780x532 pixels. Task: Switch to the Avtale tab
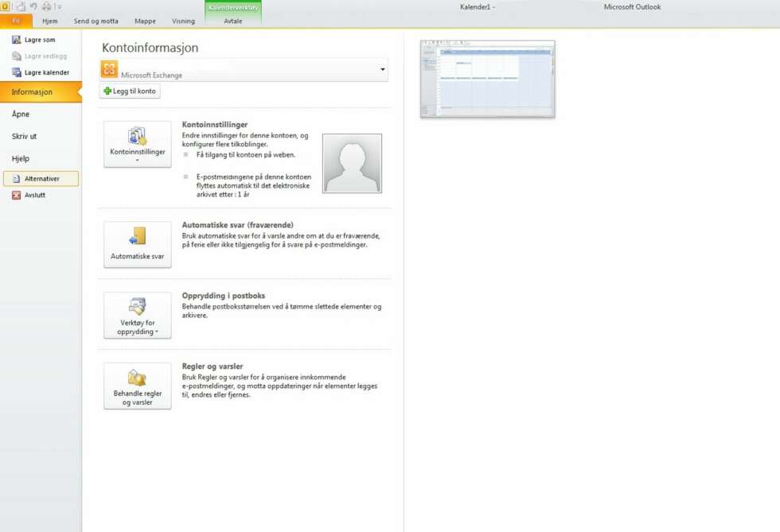click(x=233, y=21)
